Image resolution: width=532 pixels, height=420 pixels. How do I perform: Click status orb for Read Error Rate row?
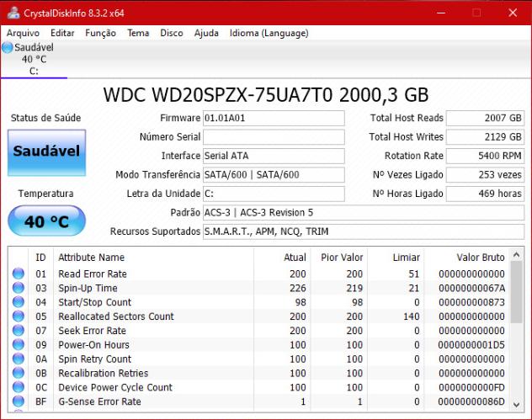tap(19, 274)
